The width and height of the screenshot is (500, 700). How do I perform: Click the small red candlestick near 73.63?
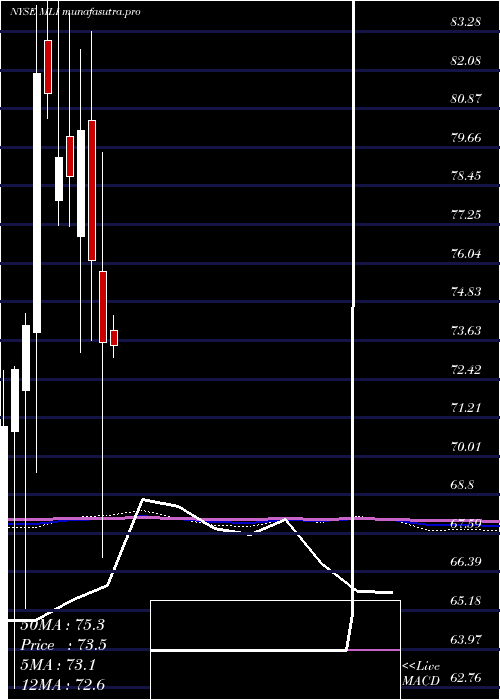pos(114,338)
